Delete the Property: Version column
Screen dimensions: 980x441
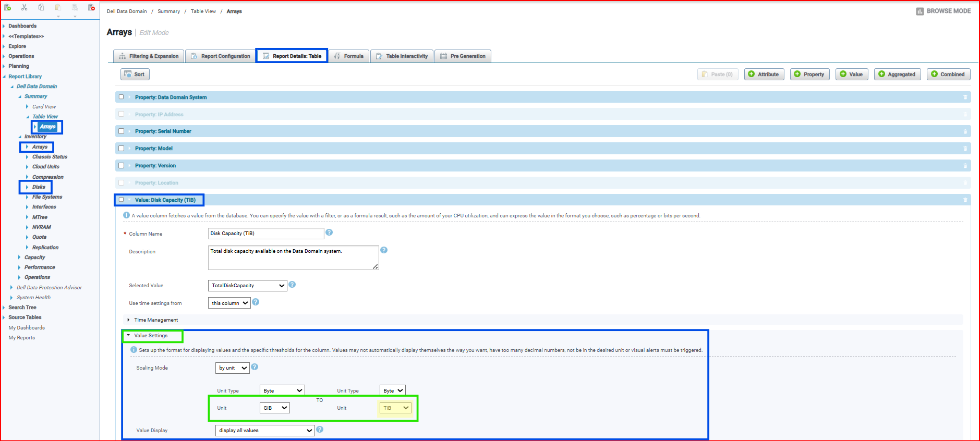click(x=965, y=166)
